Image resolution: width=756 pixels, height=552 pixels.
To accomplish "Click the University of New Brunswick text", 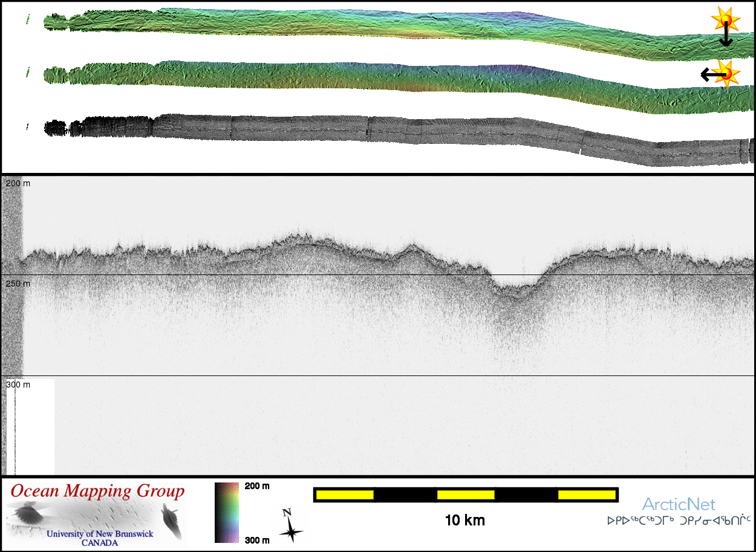I will pyautogui.click(x=100, y=534).
